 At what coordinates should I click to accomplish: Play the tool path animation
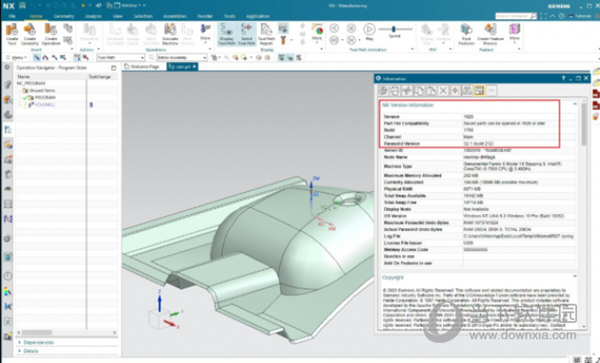coord(369,31)
